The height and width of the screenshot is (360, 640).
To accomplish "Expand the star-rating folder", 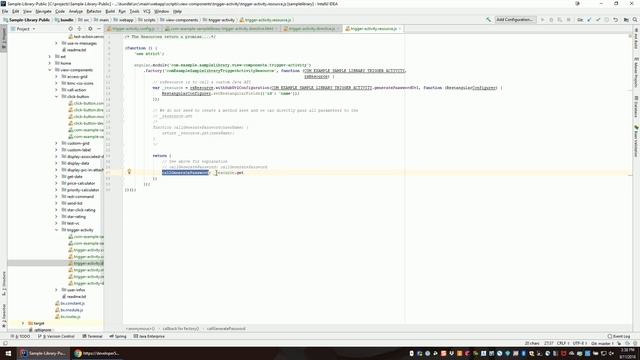I will pos(56,216).
